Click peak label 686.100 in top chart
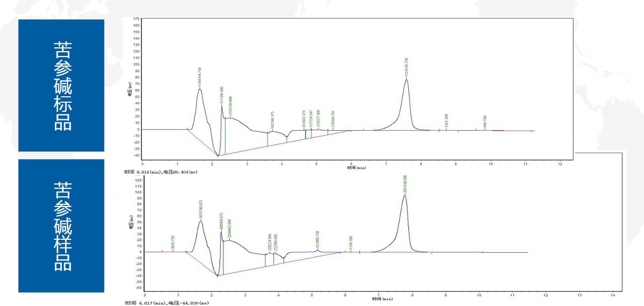Image resolution: width=644 pixels, height=306 pixels. (485, 122)
